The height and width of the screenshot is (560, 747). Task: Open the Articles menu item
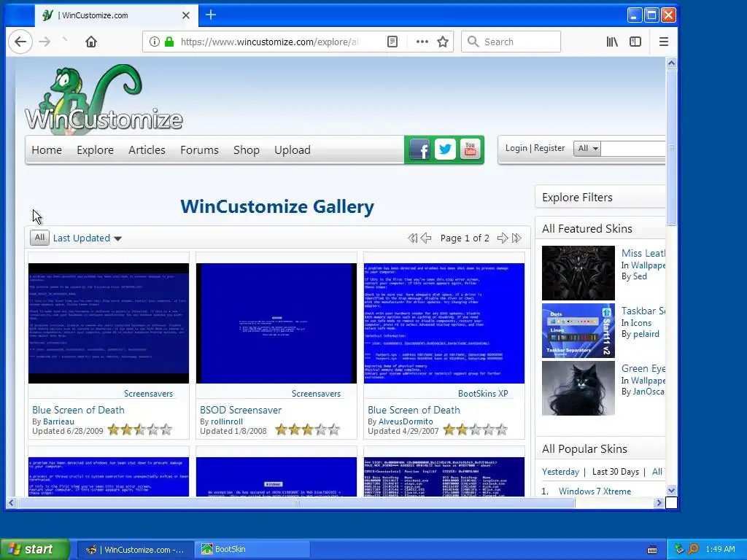pyautogui.click(x=147, y=150)
